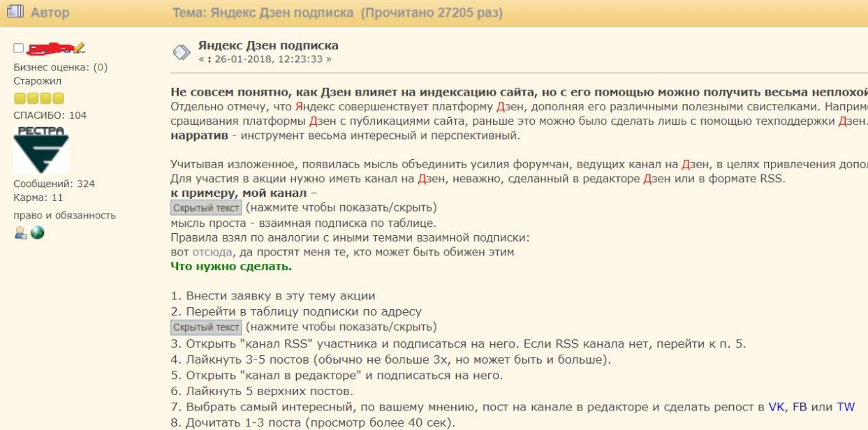Click the business rating value (0)

coord(101,68)
